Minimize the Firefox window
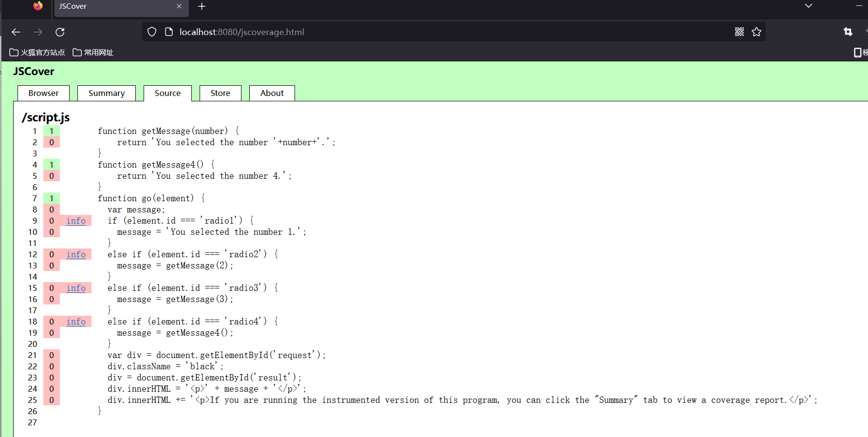Viewport: 868px width, 437px height. point(859,6)
